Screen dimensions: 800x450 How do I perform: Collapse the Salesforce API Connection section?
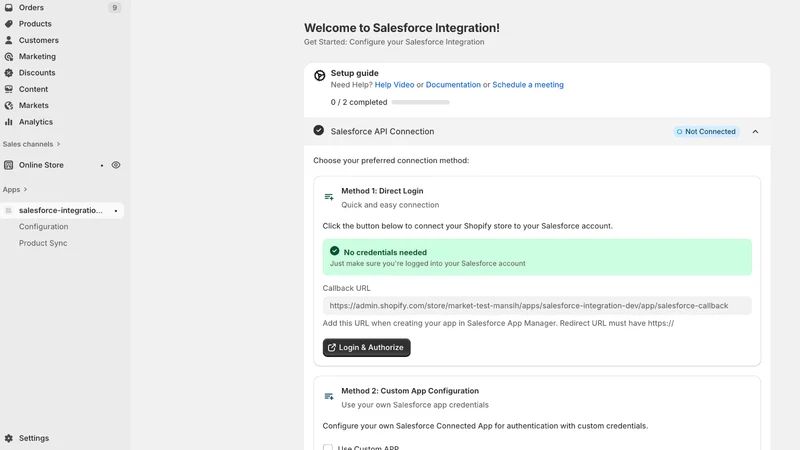pos(755,132)
